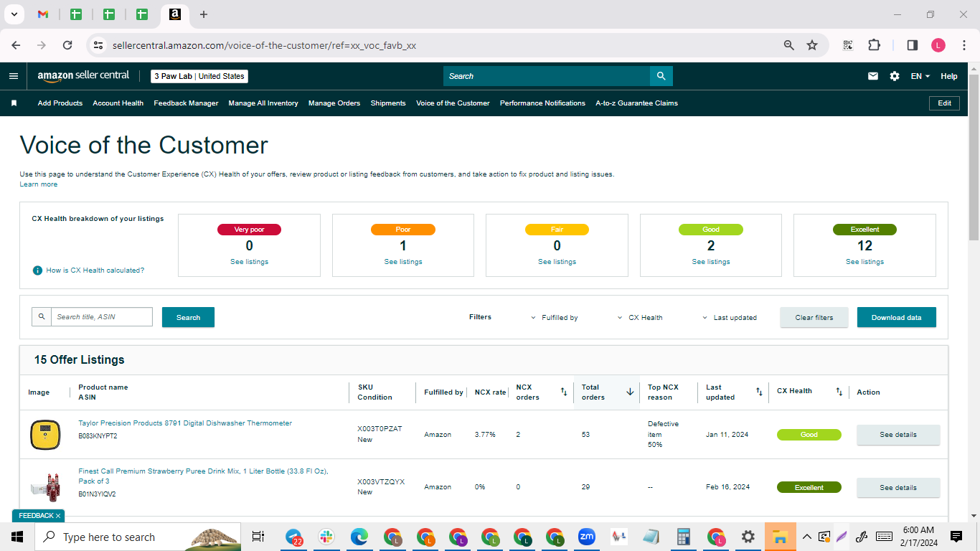Navigate to Manage Orders
Image resolution: width=980 pixels, height=551 pixels.
tap(334, 103)
